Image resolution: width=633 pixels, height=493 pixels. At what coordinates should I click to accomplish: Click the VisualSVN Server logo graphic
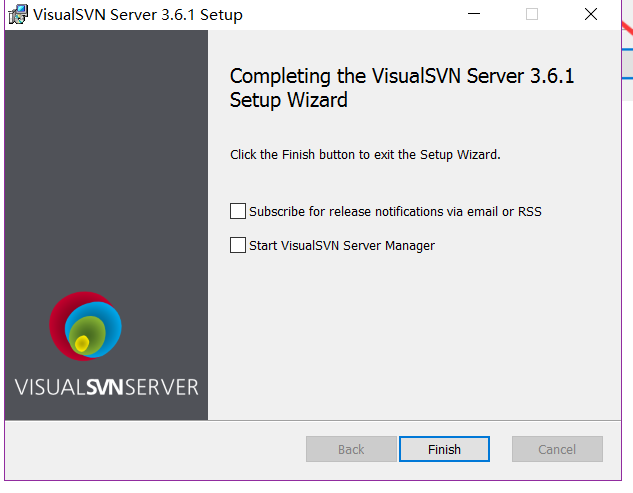85,326
